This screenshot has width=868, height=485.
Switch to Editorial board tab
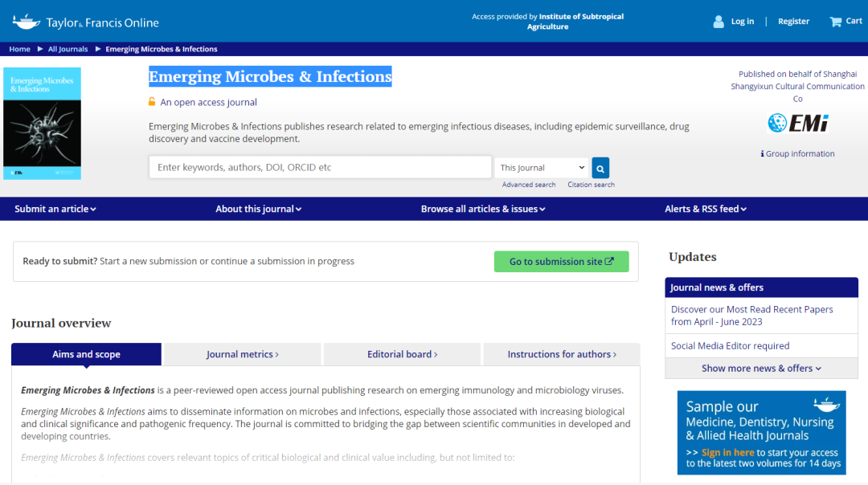pyautogui.click(x=402, y=354)
